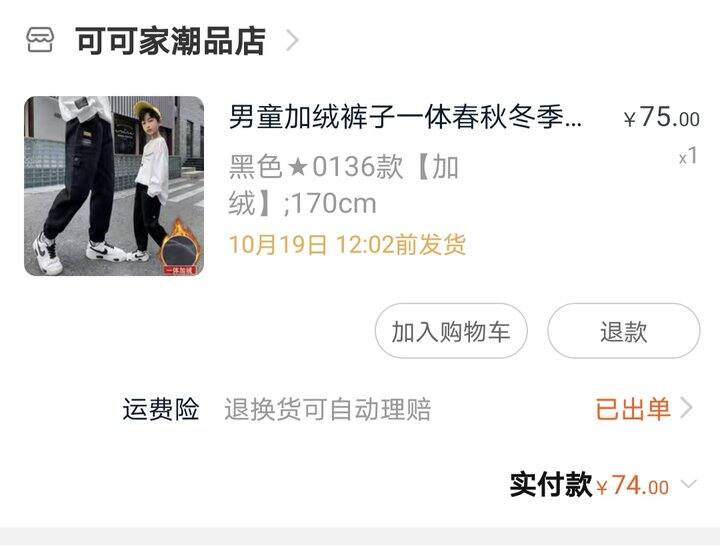
Task: Tap the ¥75.00 product price
Action: tap(662, 117)
